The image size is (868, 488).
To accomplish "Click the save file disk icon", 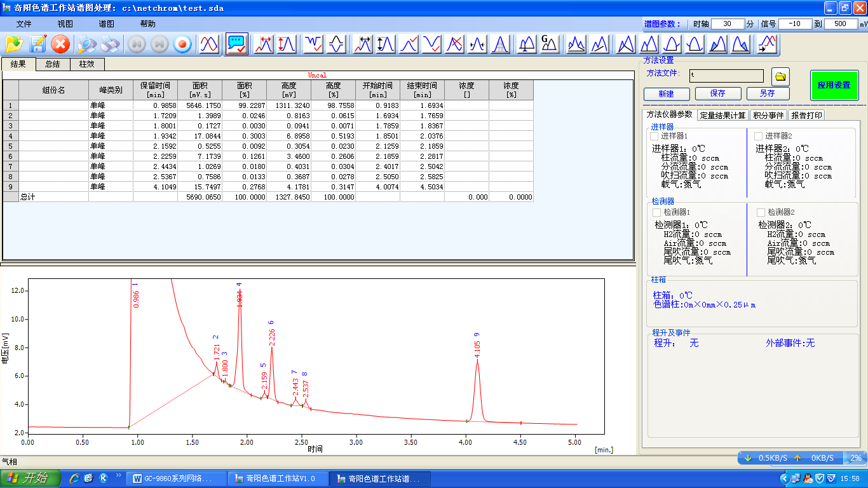I will 37,44.
